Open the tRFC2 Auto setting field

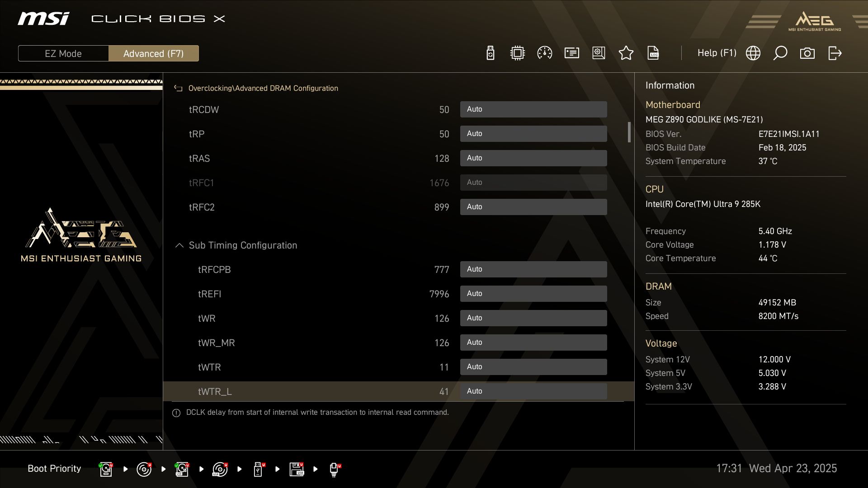(x=533, y=207)
